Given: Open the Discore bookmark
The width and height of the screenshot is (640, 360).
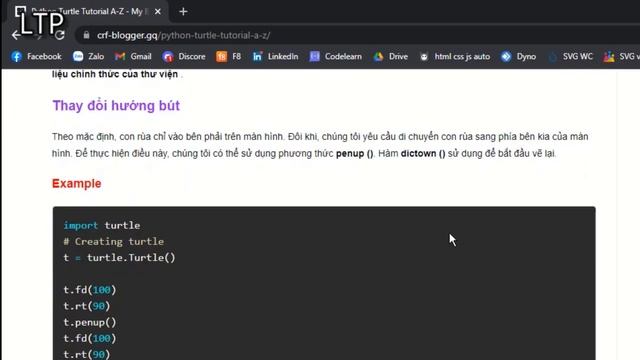Looking at the screenshot, I should click(184, 56).
